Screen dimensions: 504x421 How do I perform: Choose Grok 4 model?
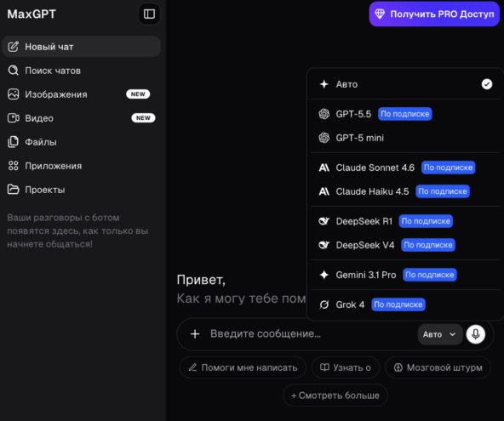click(405, 304)
